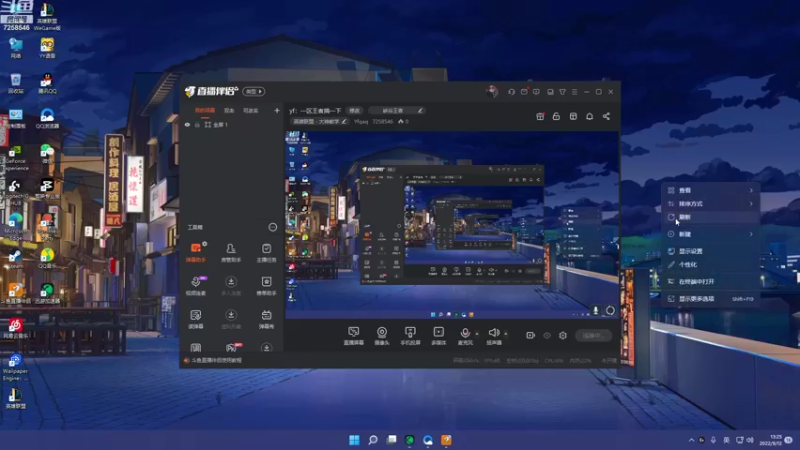Screen dimensions: 800x450
Task: Open the streamer tasks (主播任务) tool
Action: (x=266, y=253)
